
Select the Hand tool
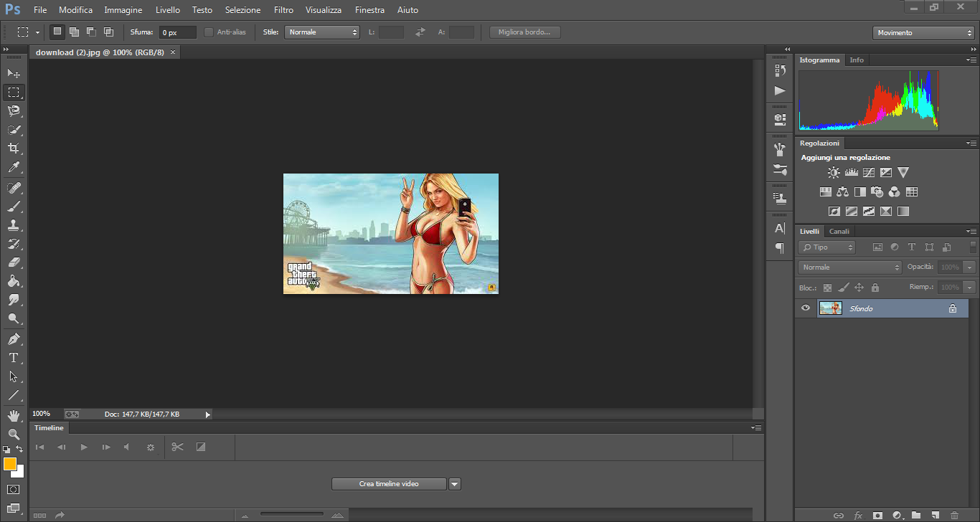pyautogui.click(x=14, y=415)
